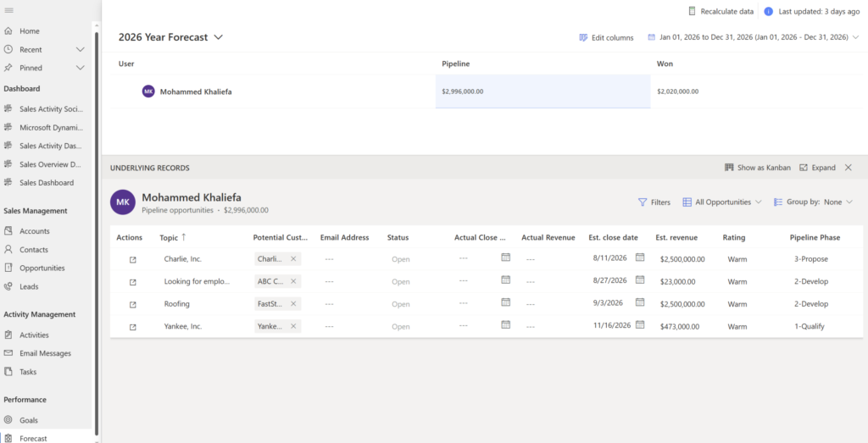Open actual close date calendar for Charlie, Inc.
Viewport: 868px width, 443px height.
505,257
